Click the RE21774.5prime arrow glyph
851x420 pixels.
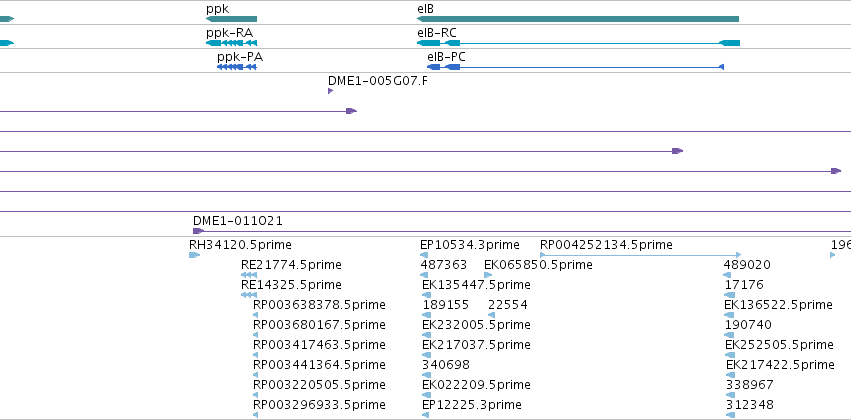(249, 275)
